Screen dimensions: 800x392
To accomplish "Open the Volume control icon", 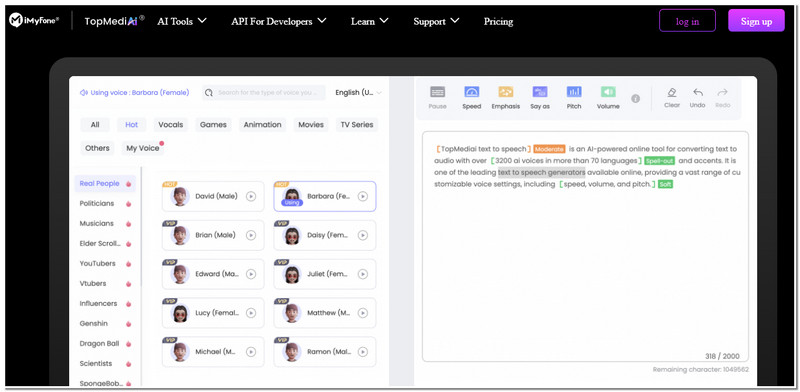I will tap(608, 92).
